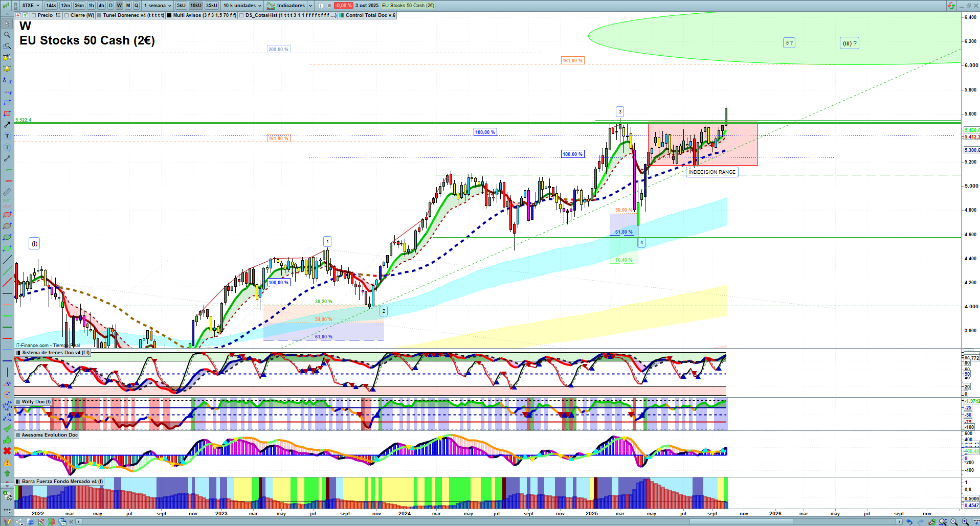The width and height of the screenshot is (980, 526).
Task: Select the ruler measurement tool
Action: 7,192
